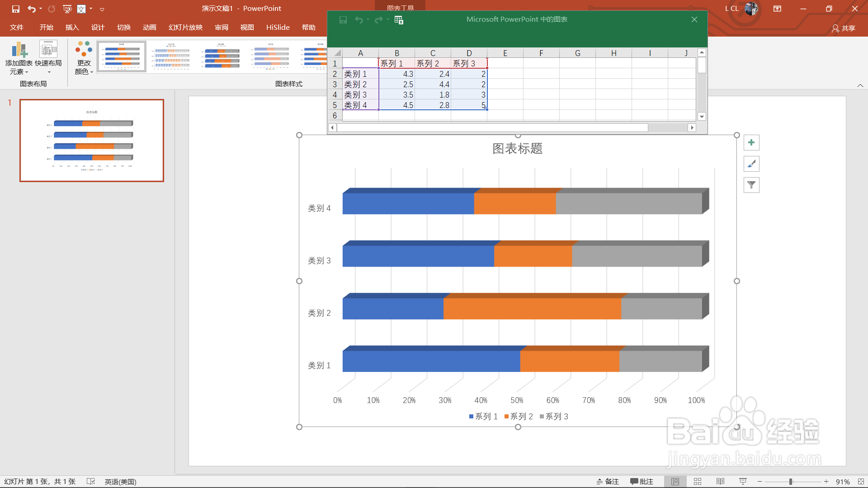Open the Quick Access Toolbar customize dropdown
The height and width of the screenshot is (488, 868).
point(102,8)
